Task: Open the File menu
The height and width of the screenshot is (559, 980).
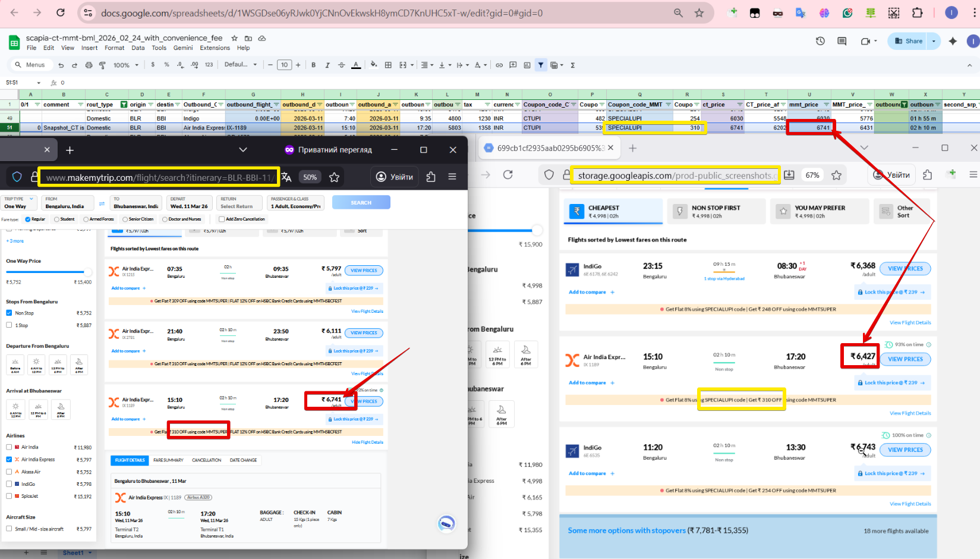Action: (31, 48)
